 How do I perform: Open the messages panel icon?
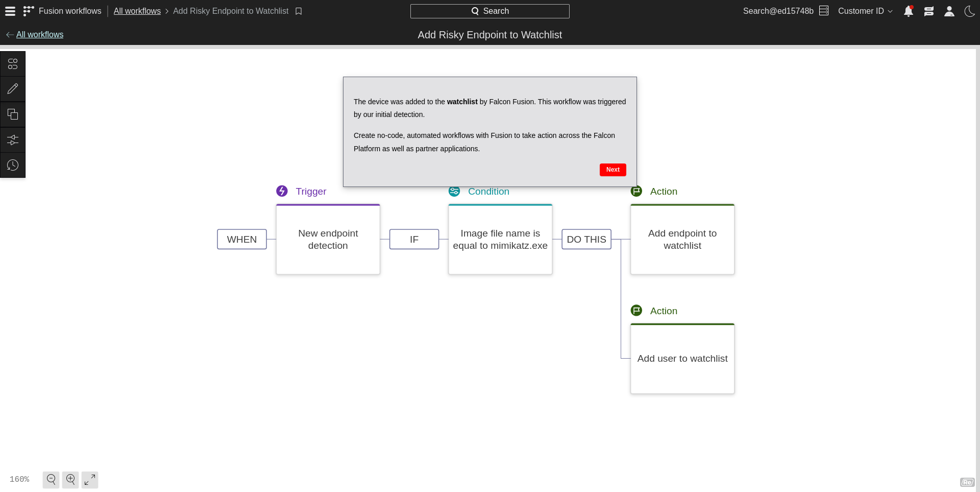click(929, 11)
